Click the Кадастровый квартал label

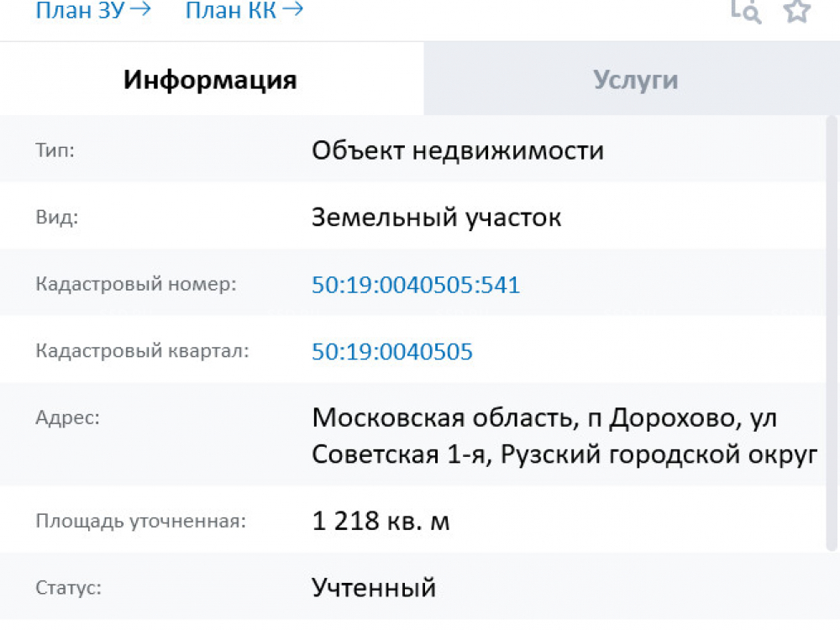pyautogui.click(x=142, y=350)
